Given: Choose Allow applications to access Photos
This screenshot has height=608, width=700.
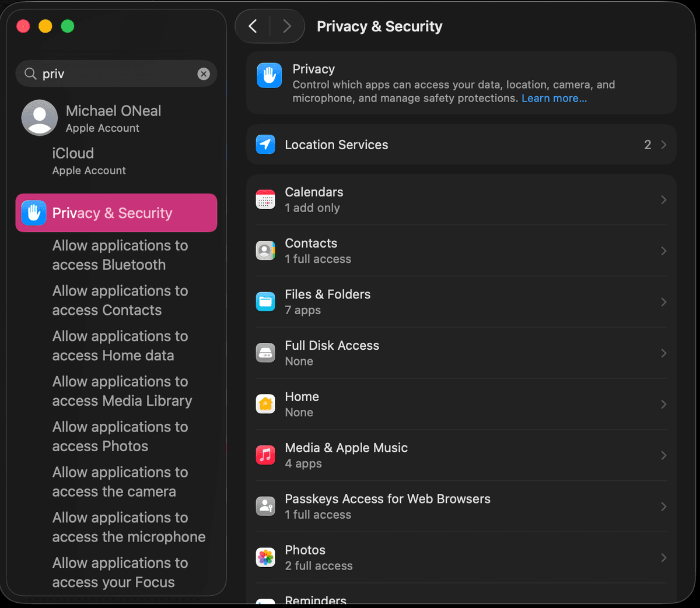Looking at the screenshot, I should tap(120, 436).
